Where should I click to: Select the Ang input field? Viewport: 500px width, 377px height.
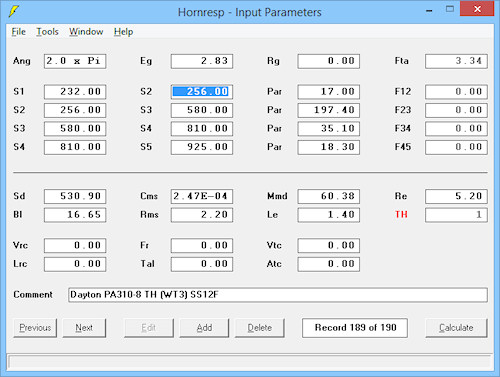coord(75,61)
